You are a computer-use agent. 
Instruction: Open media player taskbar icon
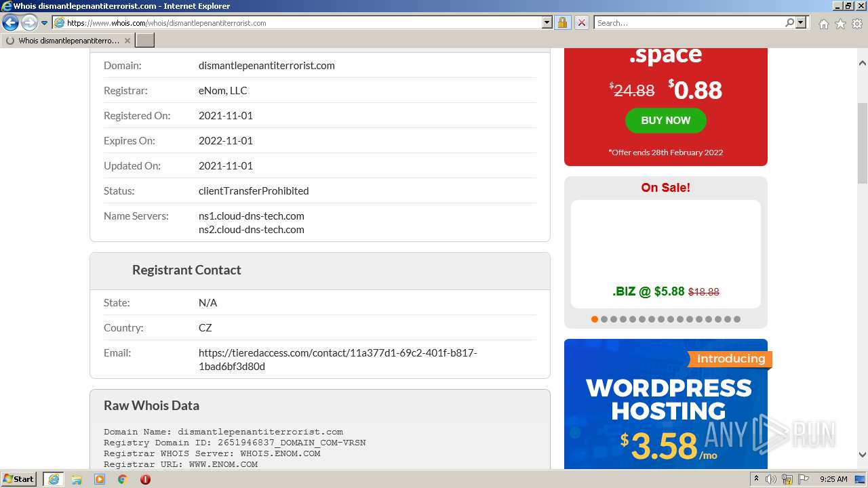click(x=100, y=479)
